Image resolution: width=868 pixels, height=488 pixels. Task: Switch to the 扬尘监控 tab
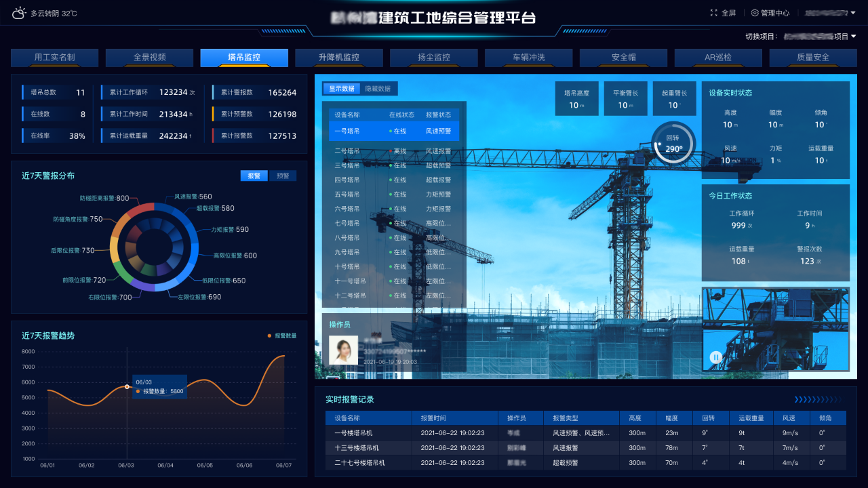point(433,58)
